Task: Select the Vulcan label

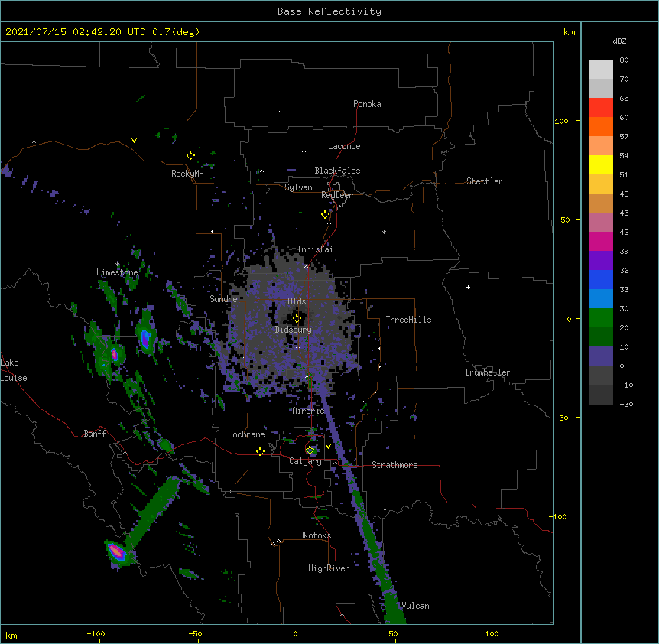Action: tap(415, 606)
